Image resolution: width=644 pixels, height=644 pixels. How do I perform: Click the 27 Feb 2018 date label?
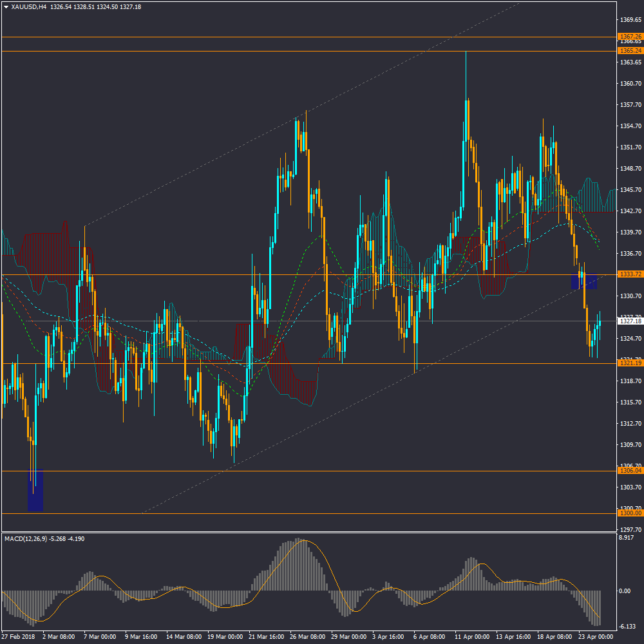18,636
